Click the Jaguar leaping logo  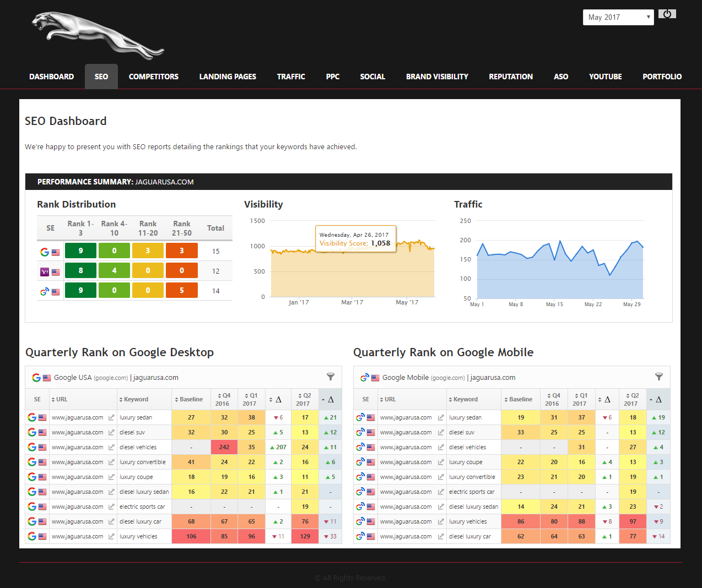point(97,35)
